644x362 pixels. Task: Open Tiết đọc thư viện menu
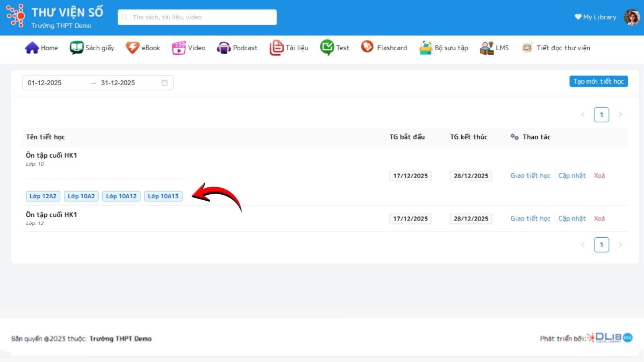click(x=556, y=48)
